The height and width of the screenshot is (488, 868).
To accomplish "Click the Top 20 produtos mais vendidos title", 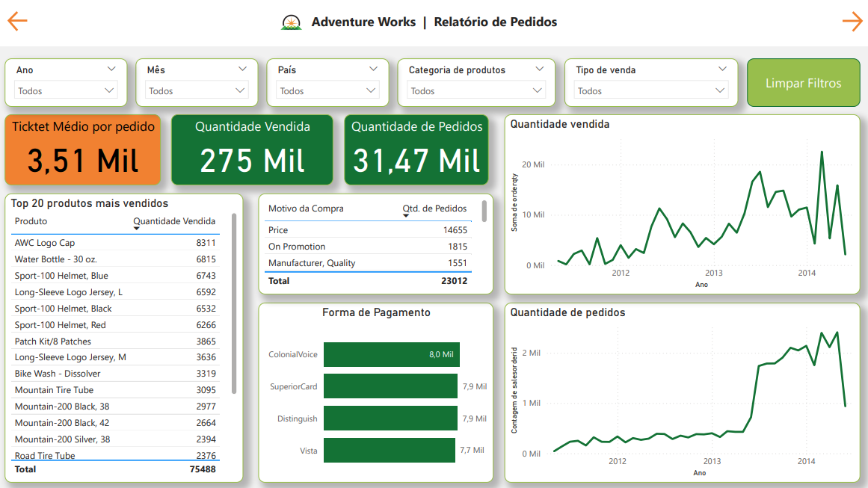I will (90, 203).
